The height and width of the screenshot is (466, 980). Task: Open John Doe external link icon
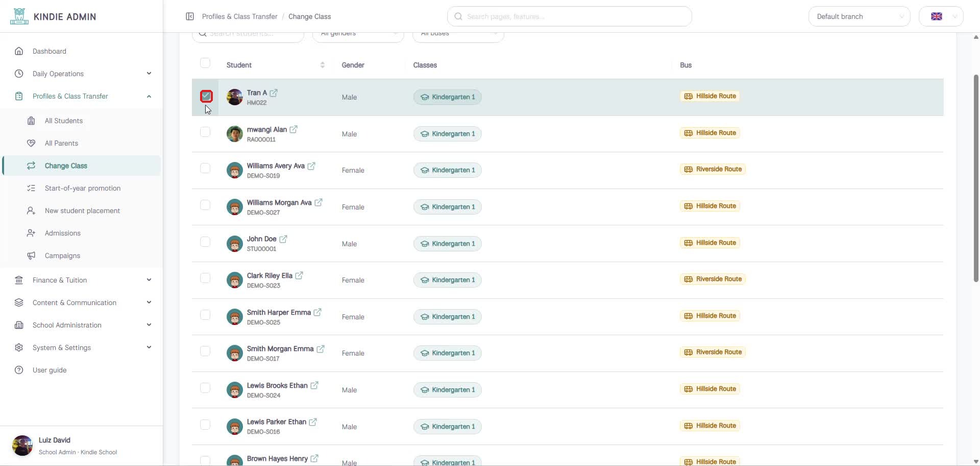(x=283, y=239)
